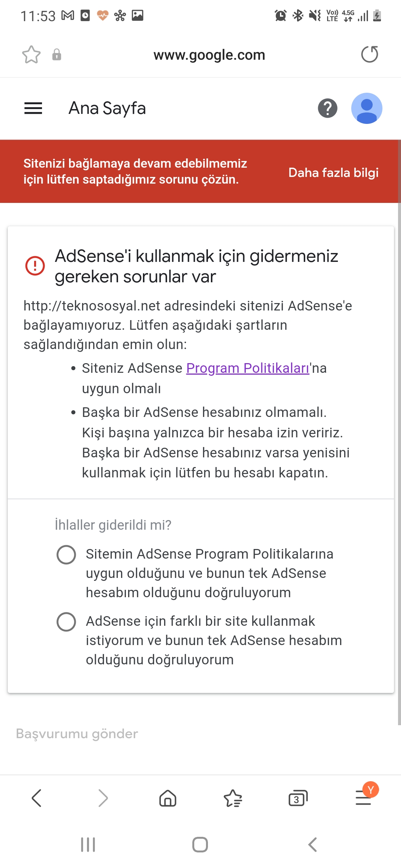This screenshot has width=401, height=868.
Task: Open the hamburger navigation menu
Action: pyautogui.click(x=33, y=108)
